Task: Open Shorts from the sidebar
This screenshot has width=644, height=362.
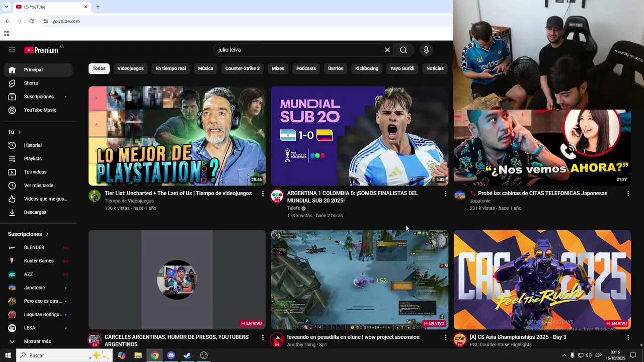Action: (x=38, y=83)
